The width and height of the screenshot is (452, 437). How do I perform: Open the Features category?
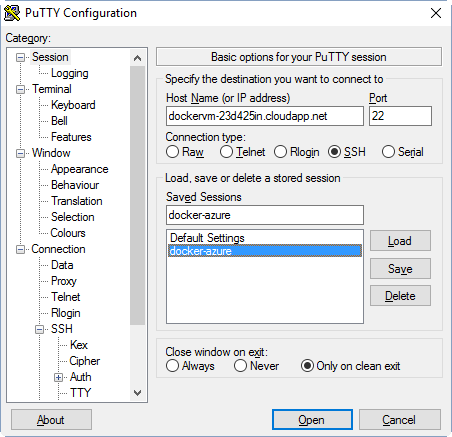[x=71, y=137]
